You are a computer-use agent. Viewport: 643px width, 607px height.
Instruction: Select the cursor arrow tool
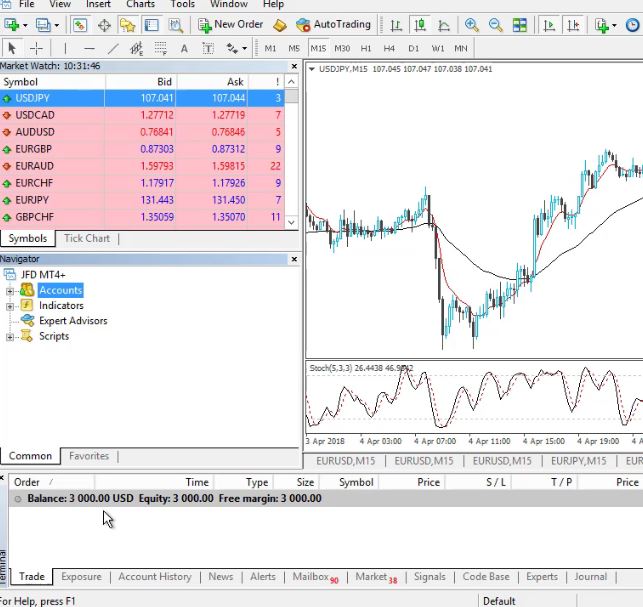(x=12, y=48)
